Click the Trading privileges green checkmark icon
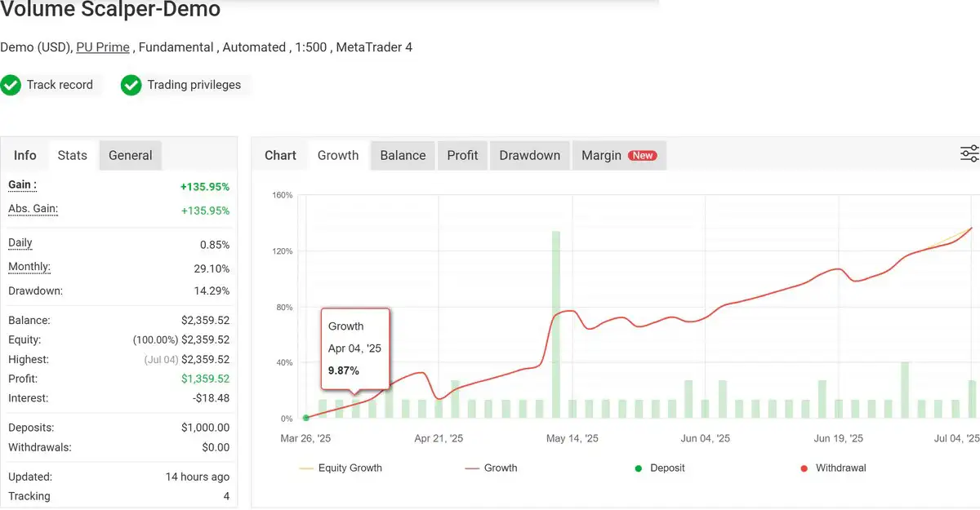 coord(131,85)
